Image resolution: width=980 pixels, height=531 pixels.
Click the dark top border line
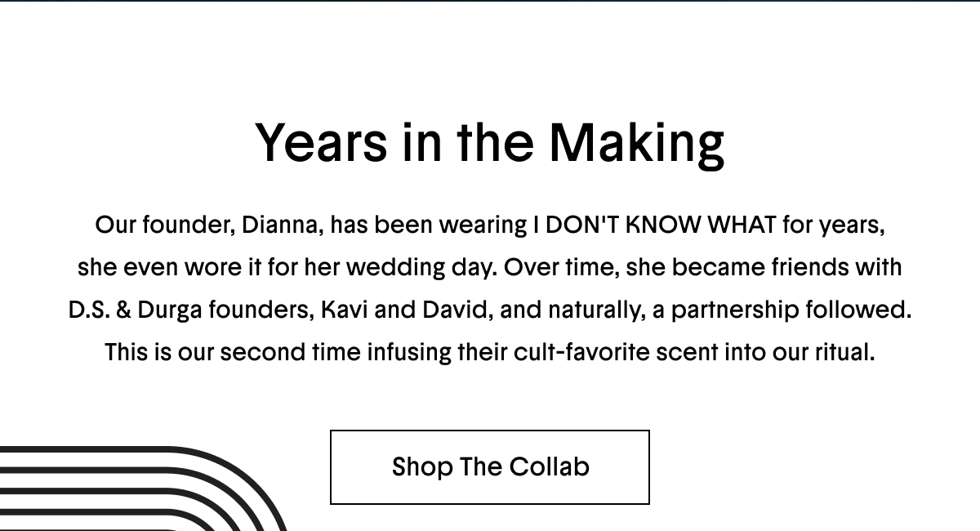click(x=490, y=1)
